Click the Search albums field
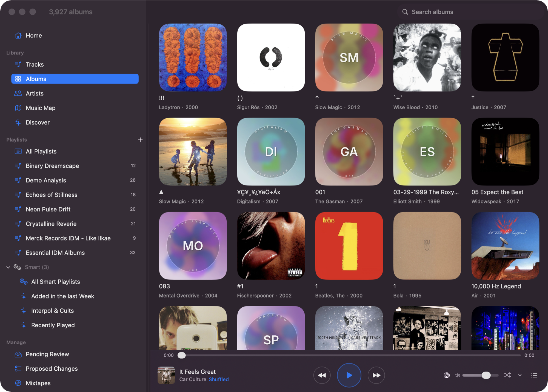This screenshot has width=548, height=392. click(470, 12)
